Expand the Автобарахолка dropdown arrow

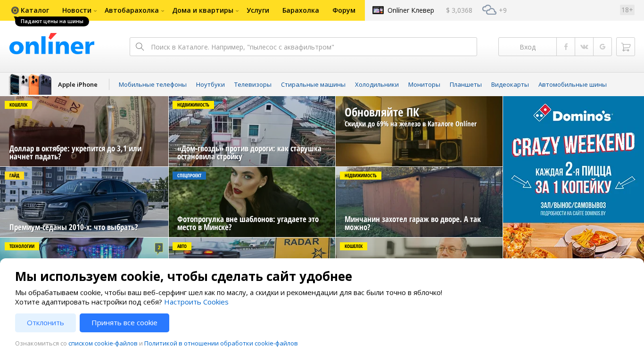163,11
